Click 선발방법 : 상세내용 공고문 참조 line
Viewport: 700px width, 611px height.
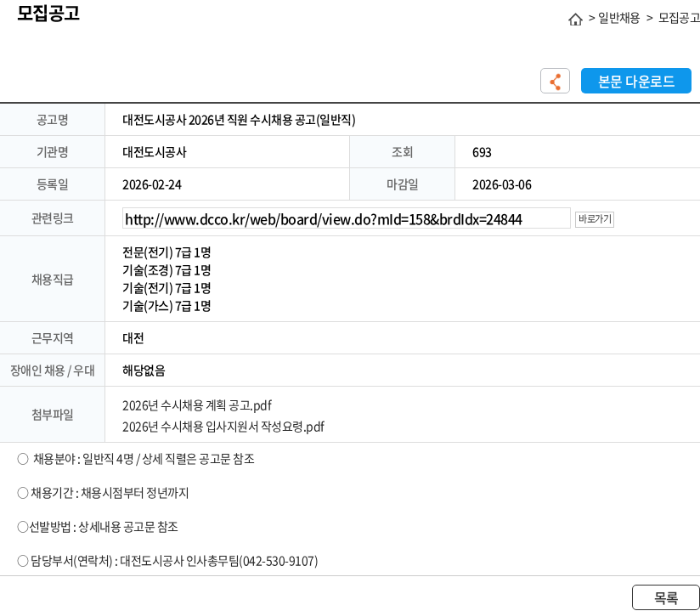(x=98, y=527)
